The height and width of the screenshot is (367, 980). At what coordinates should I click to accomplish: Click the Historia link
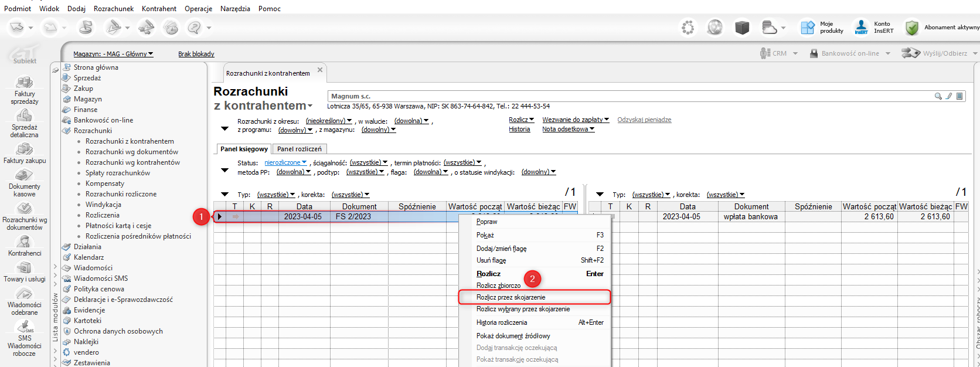(x=519, y=129)
